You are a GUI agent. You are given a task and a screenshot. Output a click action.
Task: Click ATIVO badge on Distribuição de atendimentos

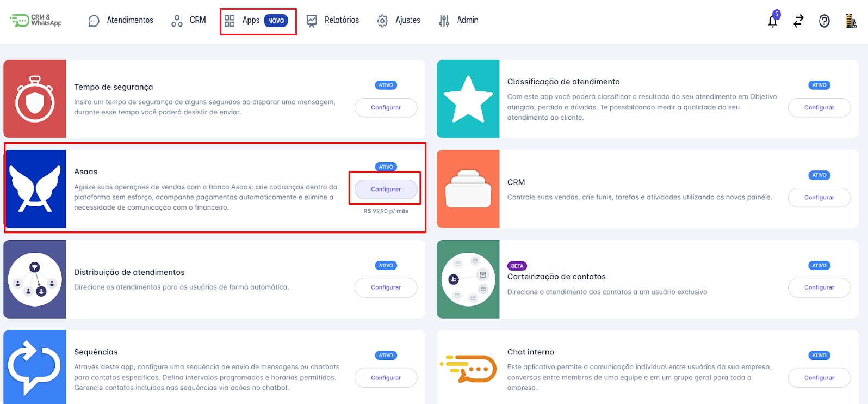tap(386, 266)
